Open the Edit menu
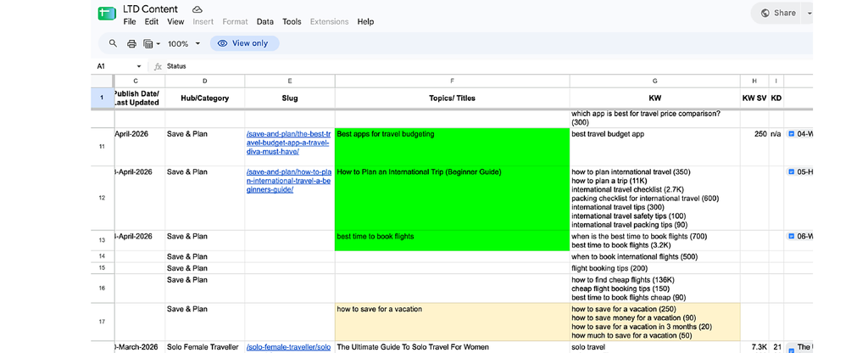Screen dimensions: 868x353 tap(152, 21)
